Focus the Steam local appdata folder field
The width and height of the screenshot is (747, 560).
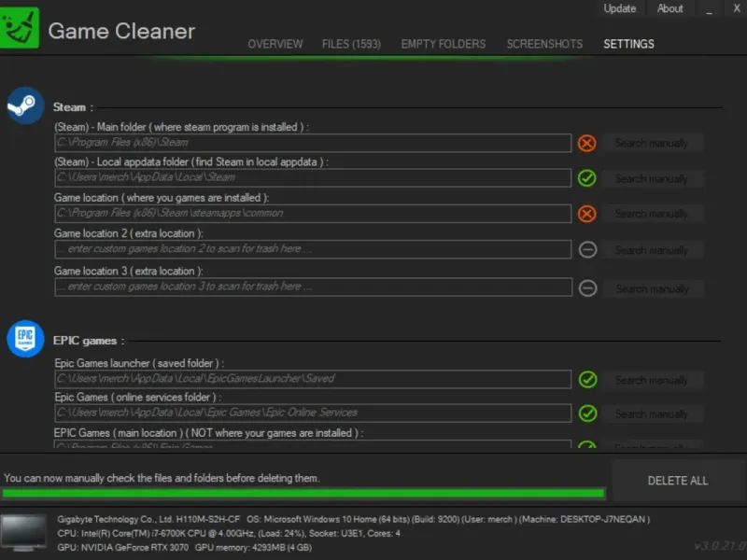(x=313, y=177)
